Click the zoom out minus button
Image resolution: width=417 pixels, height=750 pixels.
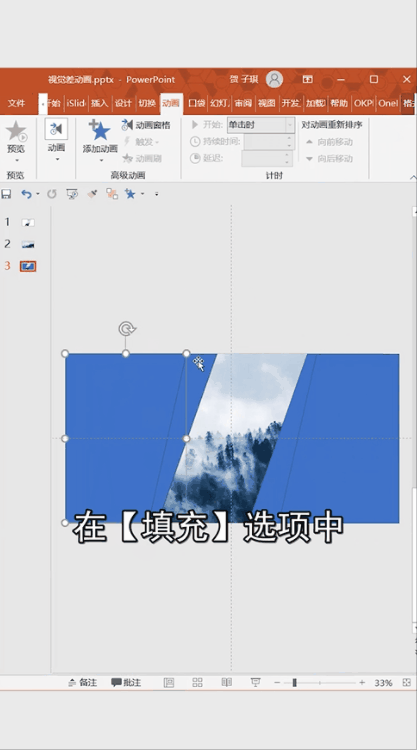[x=277, y=683]
